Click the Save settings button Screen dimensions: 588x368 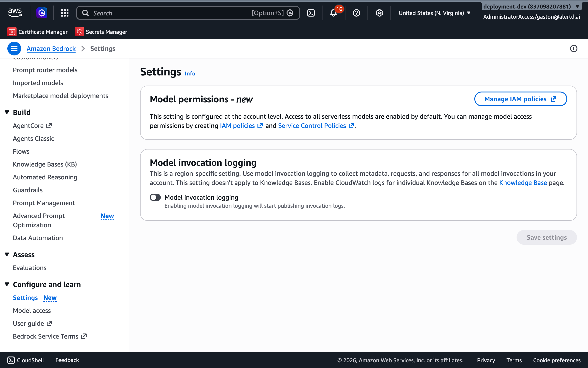pos(546,238)
